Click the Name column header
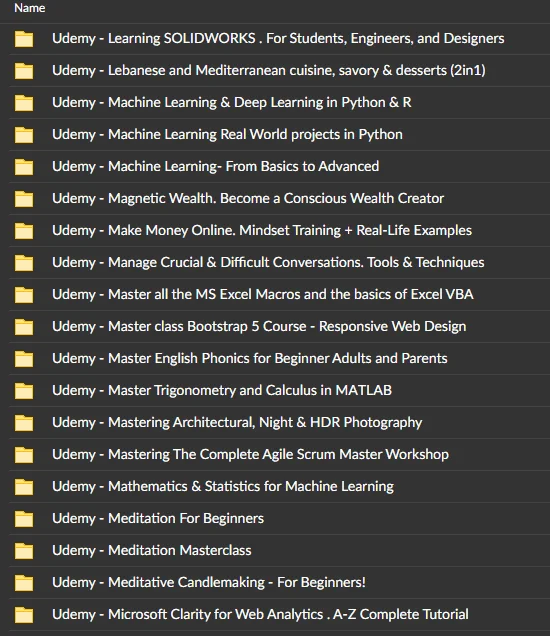Screen dimensions: 550x636 tap(29, 8)
